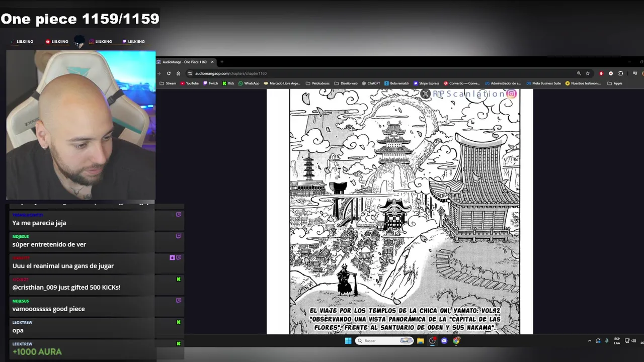The width and height of the screenshot is (644, 362).
Task: Open Discord from the taskbar
Action: pyautogui.click(x=444, y=340)
